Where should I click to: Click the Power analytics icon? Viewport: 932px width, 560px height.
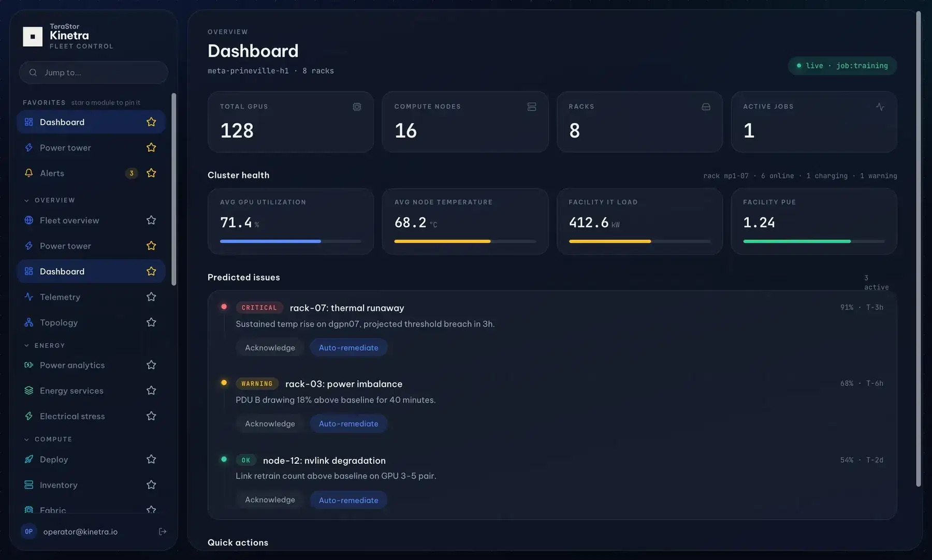[x=29, y=365]
